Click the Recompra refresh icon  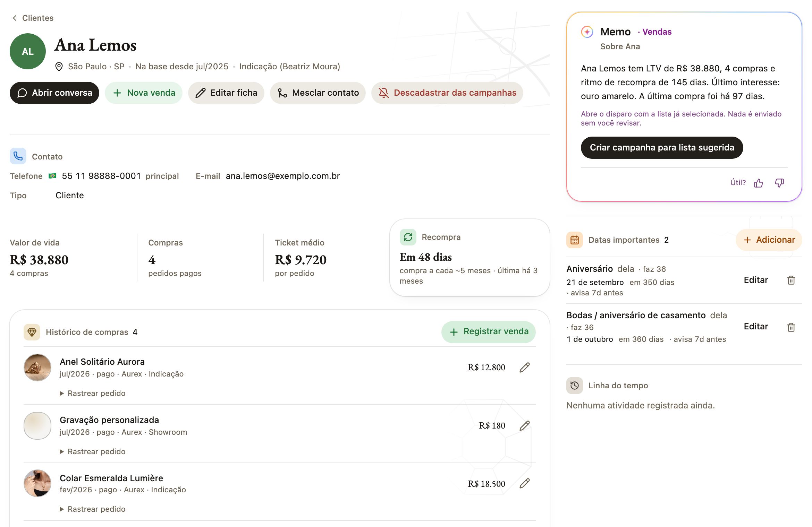[x=408, y=237]
